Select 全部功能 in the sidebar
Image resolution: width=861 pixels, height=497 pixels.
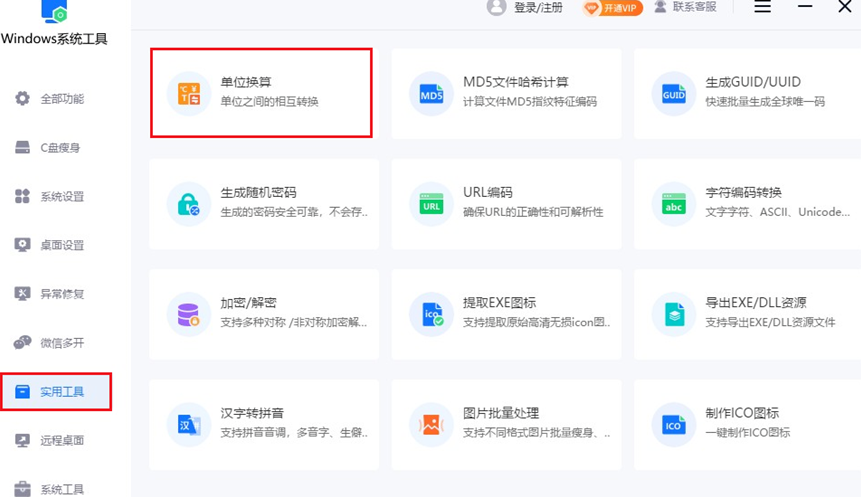(x=62, y=99)
